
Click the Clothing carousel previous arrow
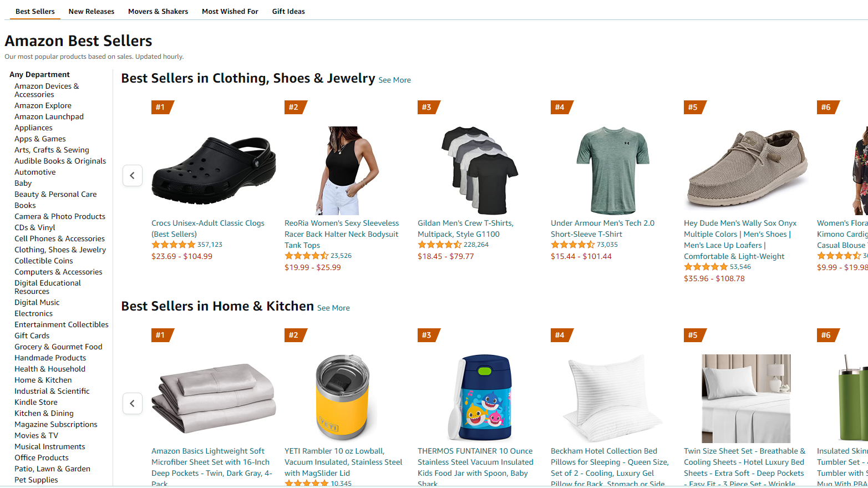(x=133, y=176)
